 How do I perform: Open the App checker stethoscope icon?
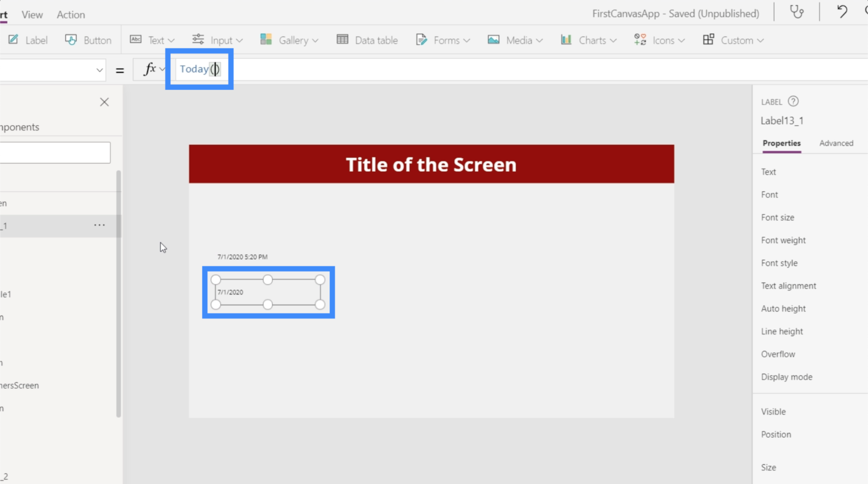point(797,12)
